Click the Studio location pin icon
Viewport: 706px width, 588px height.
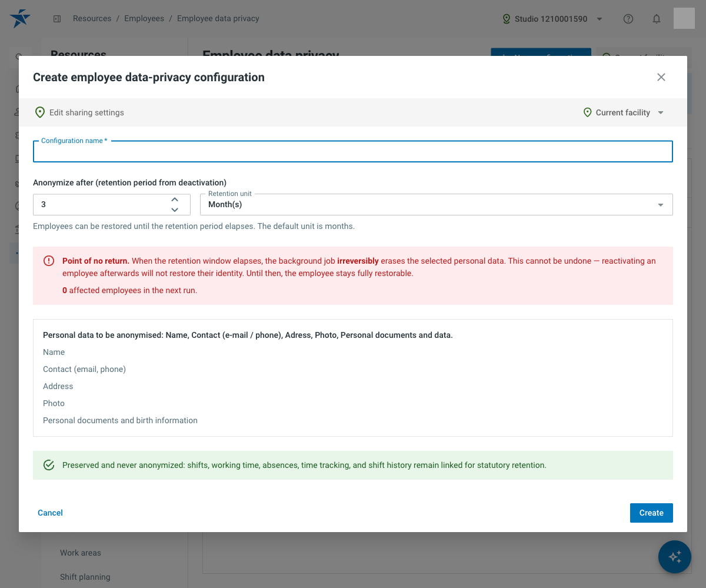[506, 19]
